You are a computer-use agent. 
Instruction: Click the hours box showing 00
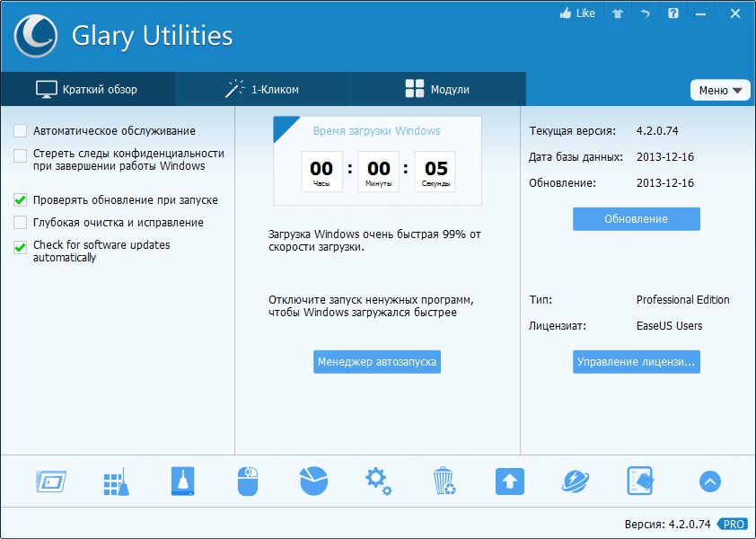click(x=321, y=172)
